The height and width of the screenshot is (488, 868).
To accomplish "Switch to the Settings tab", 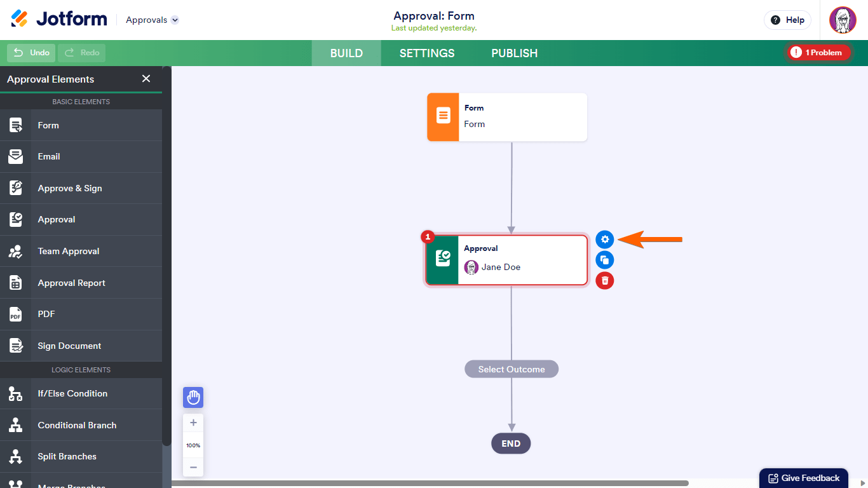I will click(427, 53).
